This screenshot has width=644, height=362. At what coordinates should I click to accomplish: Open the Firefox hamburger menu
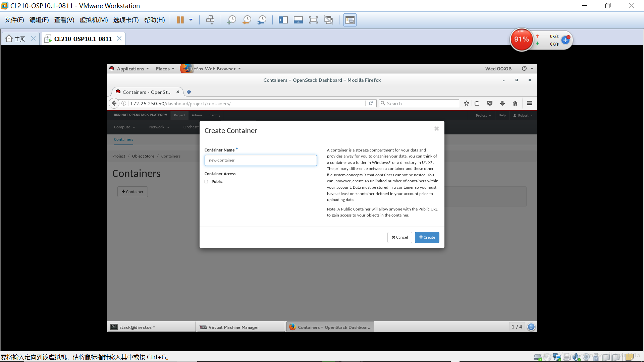(x=529, y=103)
